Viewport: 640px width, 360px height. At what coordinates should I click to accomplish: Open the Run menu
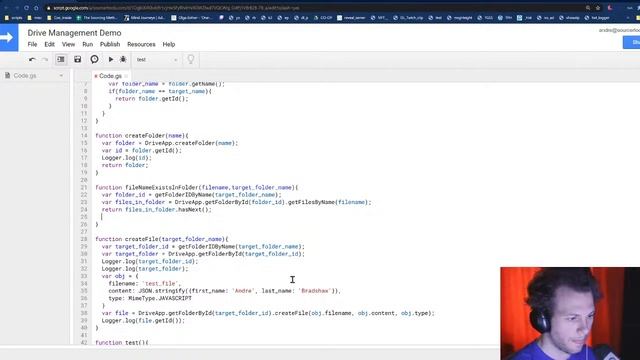pyautogui.click(x=87, y=44)
